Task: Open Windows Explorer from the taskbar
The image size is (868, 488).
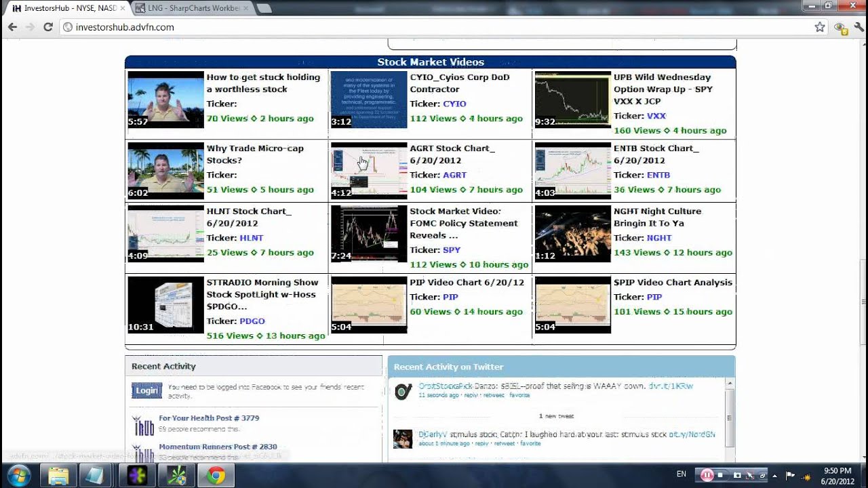Action: (58, 476)
